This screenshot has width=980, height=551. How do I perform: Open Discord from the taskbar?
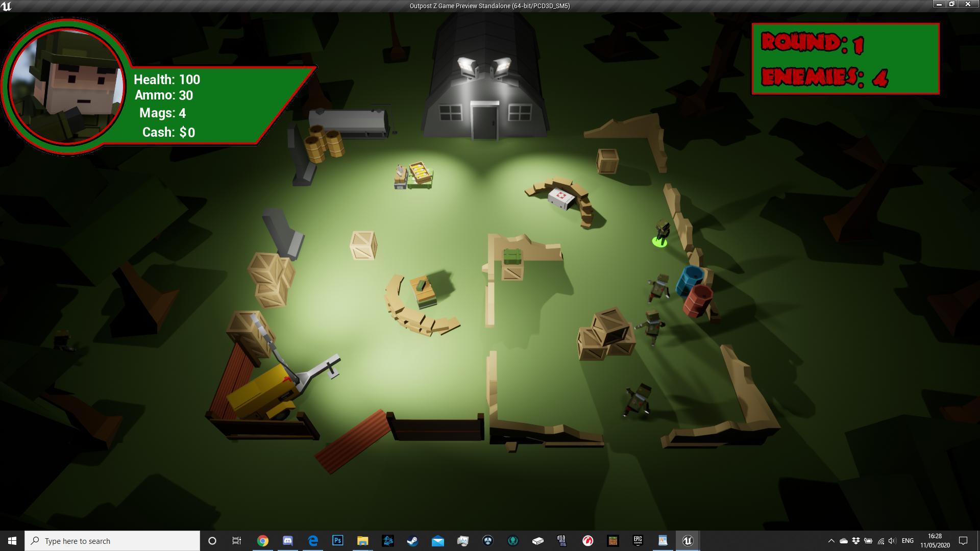(288, 541)
